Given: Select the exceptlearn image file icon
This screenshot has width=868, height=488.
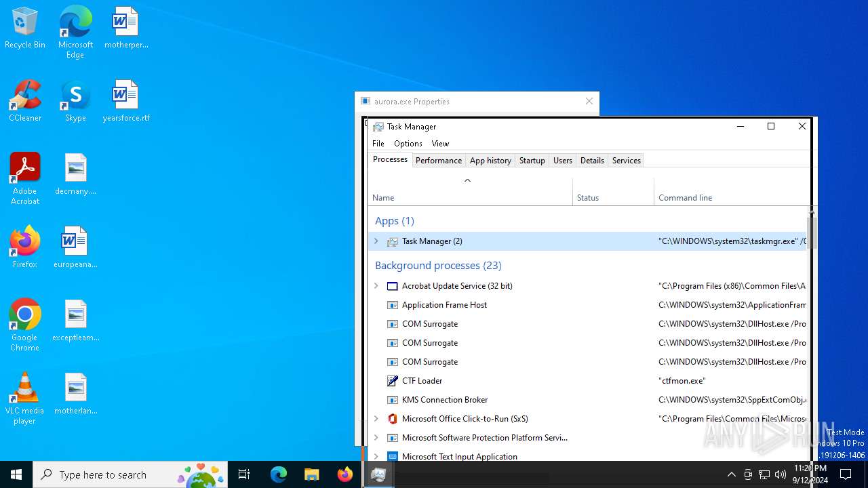Looking at the screenshot, I should 75,321.
